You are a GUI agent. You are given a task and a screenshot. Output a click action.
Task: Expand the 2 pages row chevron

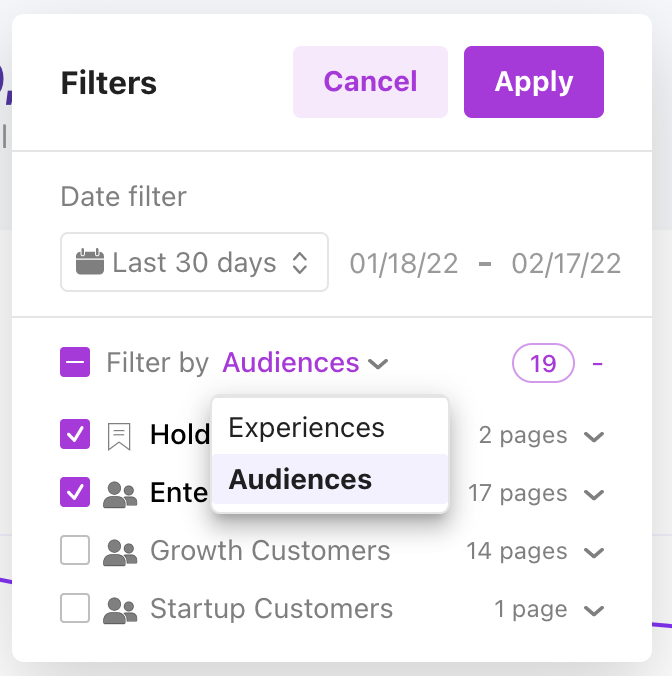(594, 437)
